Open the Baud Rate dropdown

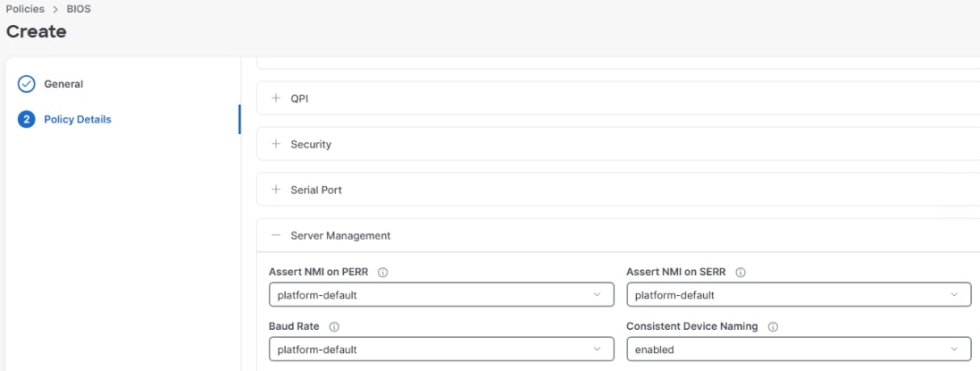441,350
